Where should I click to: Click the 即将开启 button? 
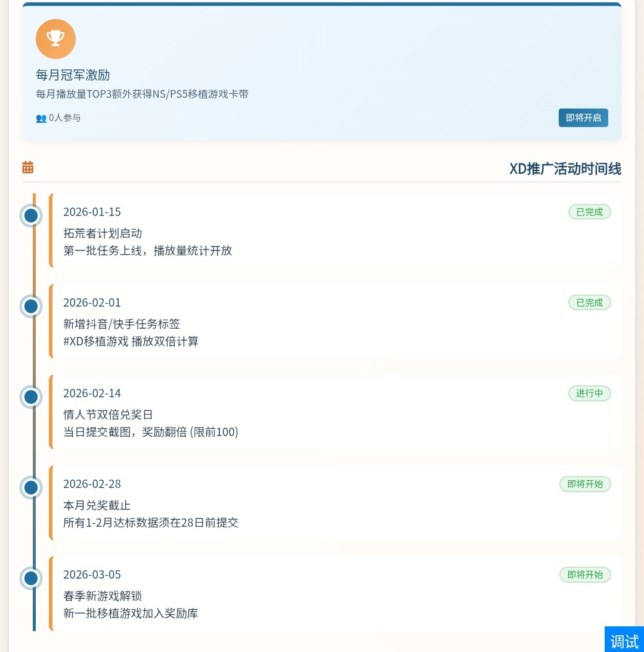click(x=583, y=118)
